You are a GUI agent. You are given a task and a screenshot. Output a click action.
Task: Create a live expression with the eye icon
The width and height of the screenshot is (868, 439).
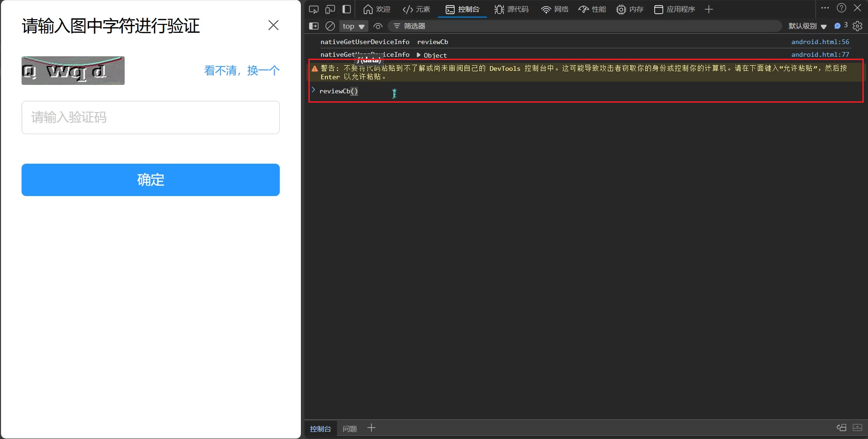378,26
